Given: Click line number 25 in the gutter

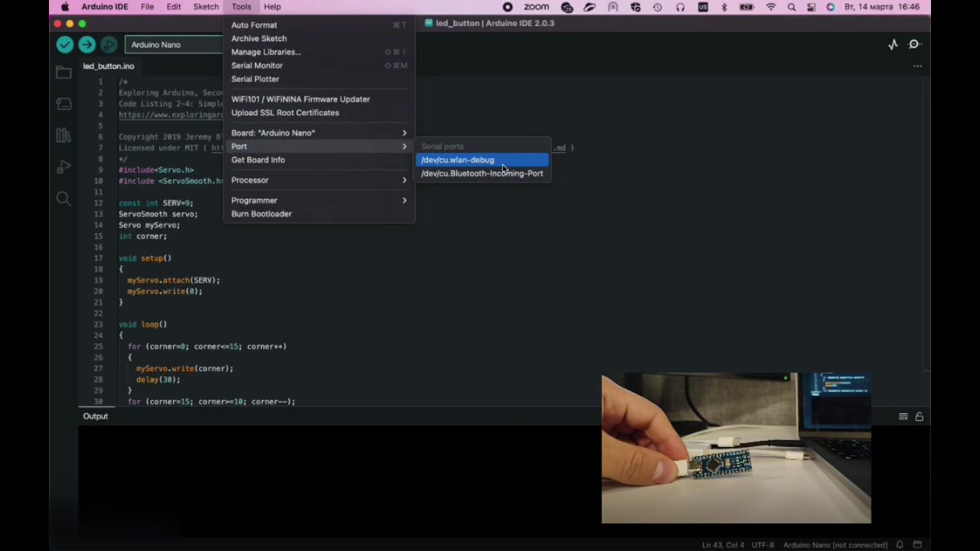Looking at the screenshot, I should (x=99, y=347).
